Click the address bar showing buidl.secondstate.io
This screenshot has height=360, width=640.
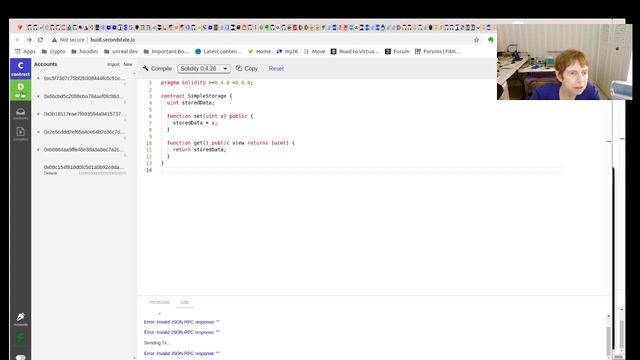tap(113, 40)
